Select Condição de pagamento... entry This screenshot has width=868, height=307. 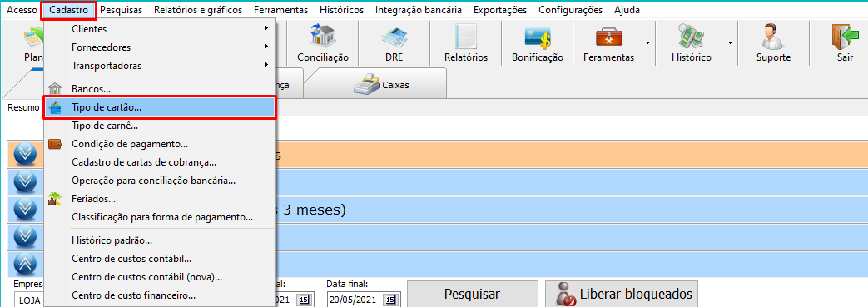point(160,144)
